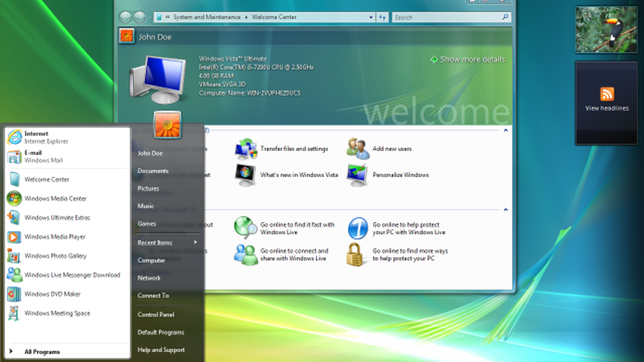Click Show more details link

coord(472,60)
